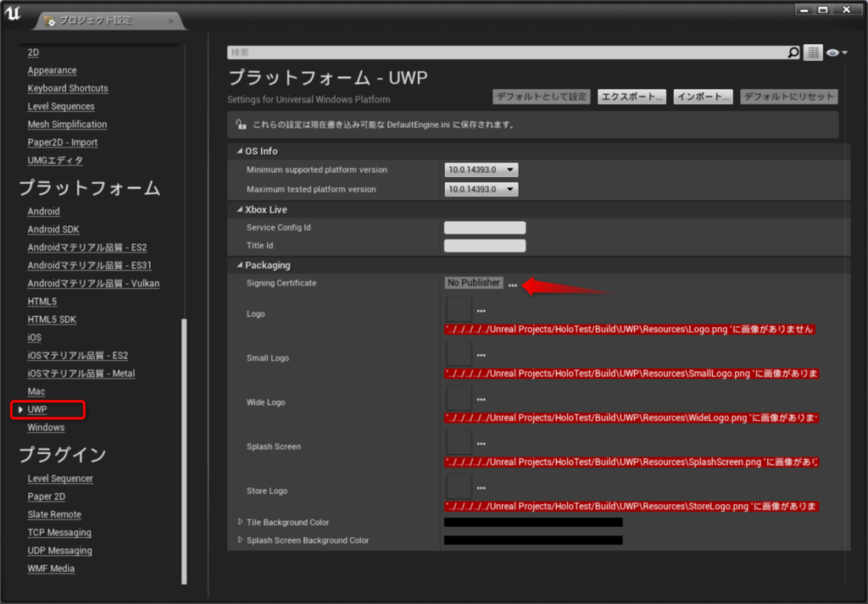Open the iOS platform settings
Screen dimensions: 868x604
pyautogui.click(x=34, y=337)
